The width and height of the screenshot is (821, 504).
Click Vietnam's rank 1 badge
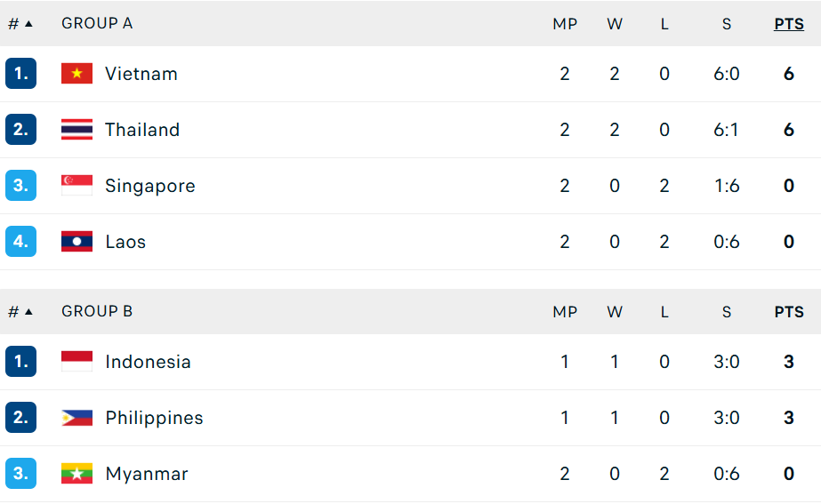(x=20, y=74)
